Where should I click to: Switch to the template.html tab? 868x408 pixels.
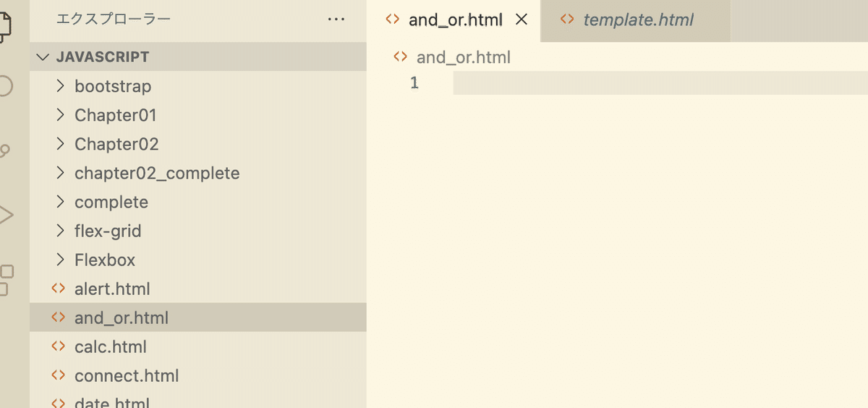click(x=638, y=20)
